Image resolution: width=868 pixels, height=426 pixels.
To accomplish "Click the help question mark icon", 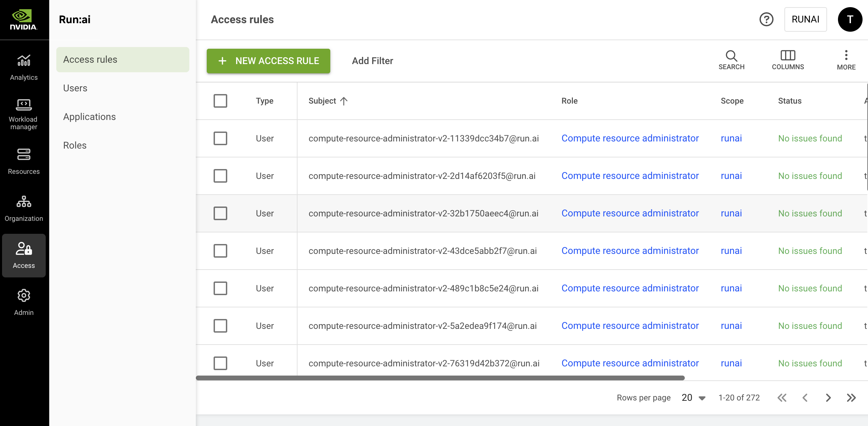I will (766, 19).
